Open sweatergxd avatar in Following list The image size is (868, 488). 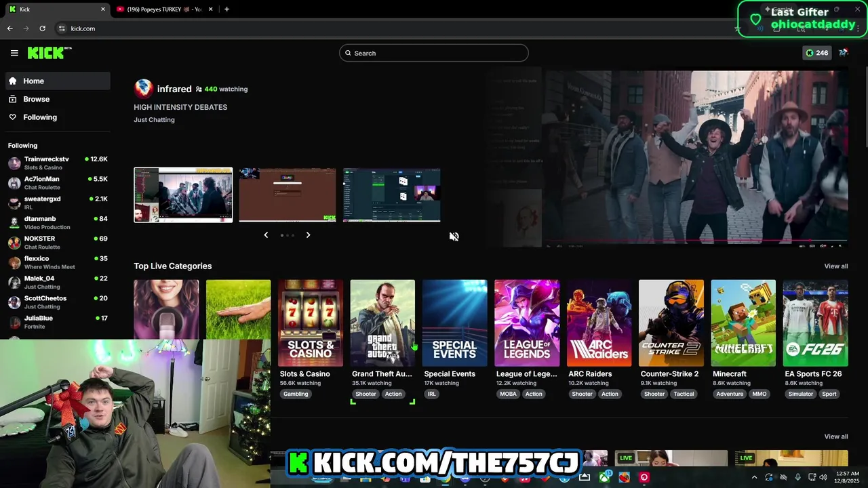(14, 203)
